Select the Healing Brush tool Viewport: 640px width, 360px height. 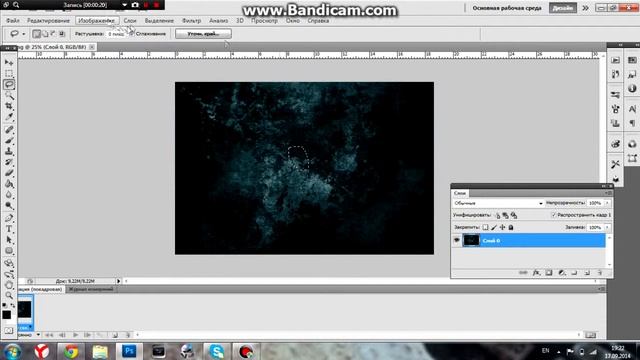pyautogui.click(x=9, y=130)
